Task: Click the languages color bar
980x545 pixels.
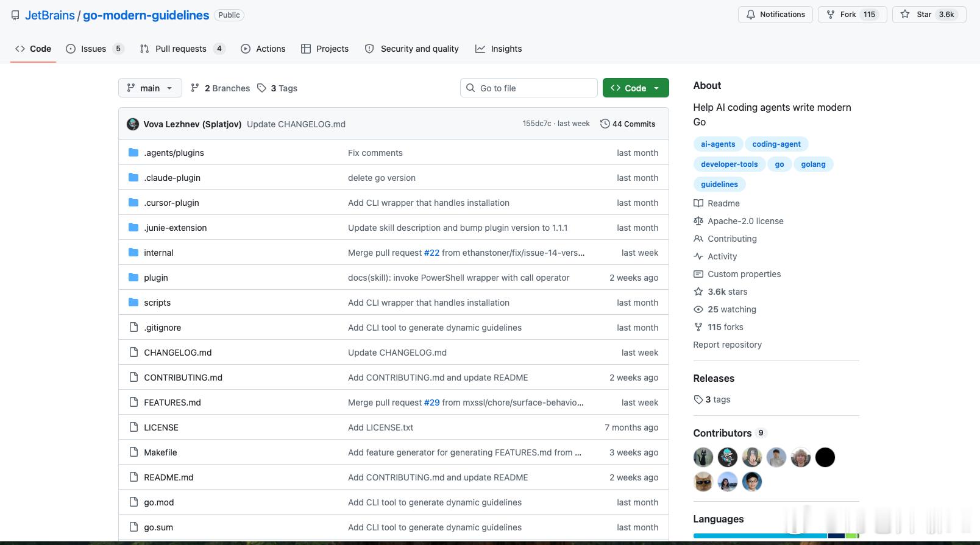Action: click(776, 536)
